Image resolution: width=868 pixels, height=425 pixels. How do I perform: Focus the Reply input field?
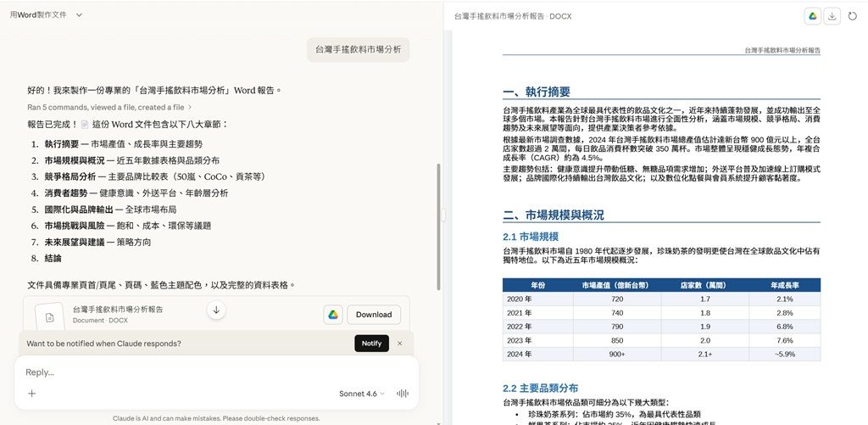click(x=216, y=372)
